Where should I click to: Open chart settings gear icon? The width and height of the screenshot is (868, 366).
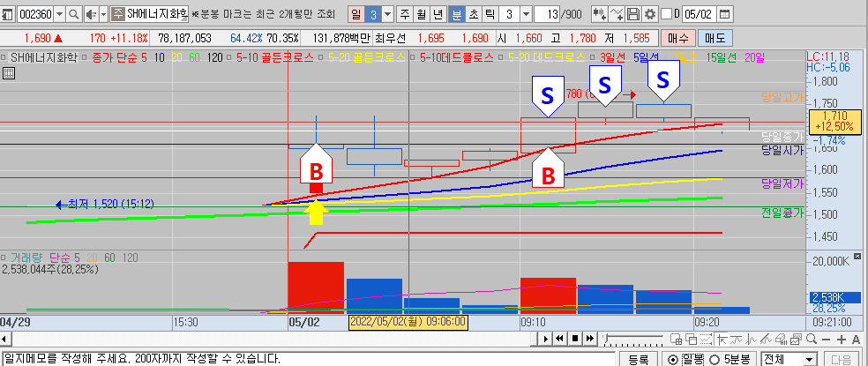coord(650,14)
